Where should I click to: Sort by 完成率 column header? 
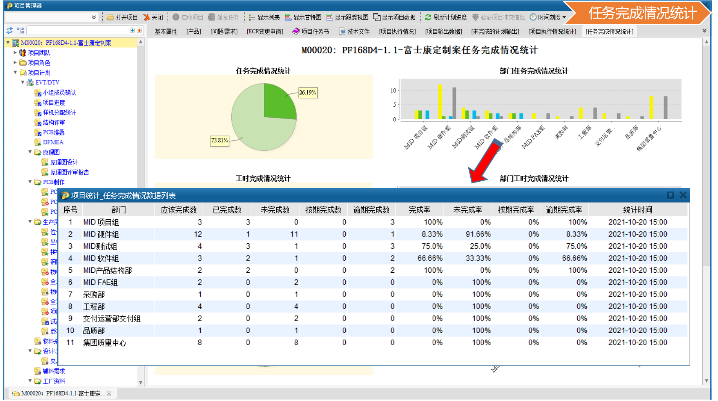pyautogui.click(x=418, y=209)
